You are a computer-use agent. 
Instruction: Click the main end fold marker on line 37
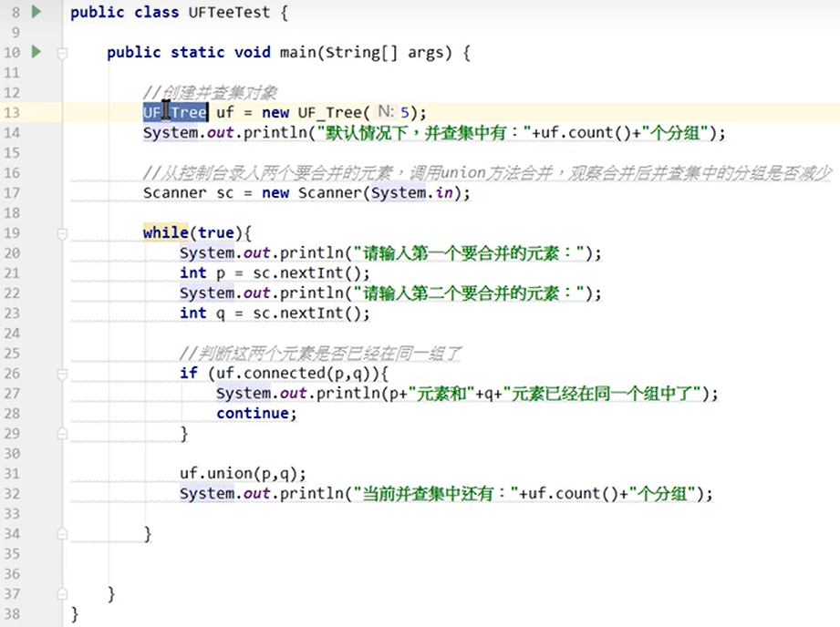(62, 594)
